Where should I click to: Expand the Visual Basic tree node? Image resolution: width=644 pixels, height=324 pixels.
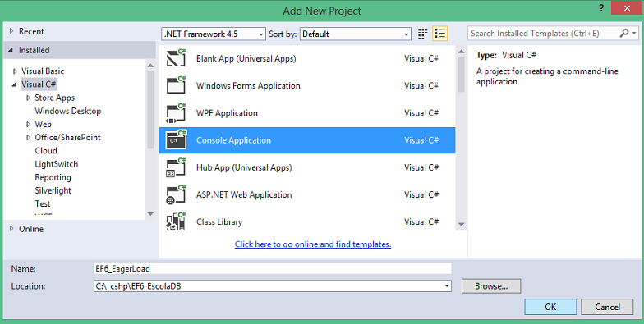(x=15, y=71)
